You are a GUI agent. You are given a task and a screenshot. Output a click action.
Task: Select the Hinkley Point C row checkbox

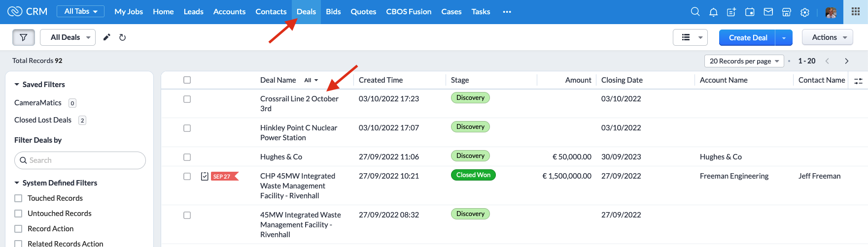coord(187,128)
